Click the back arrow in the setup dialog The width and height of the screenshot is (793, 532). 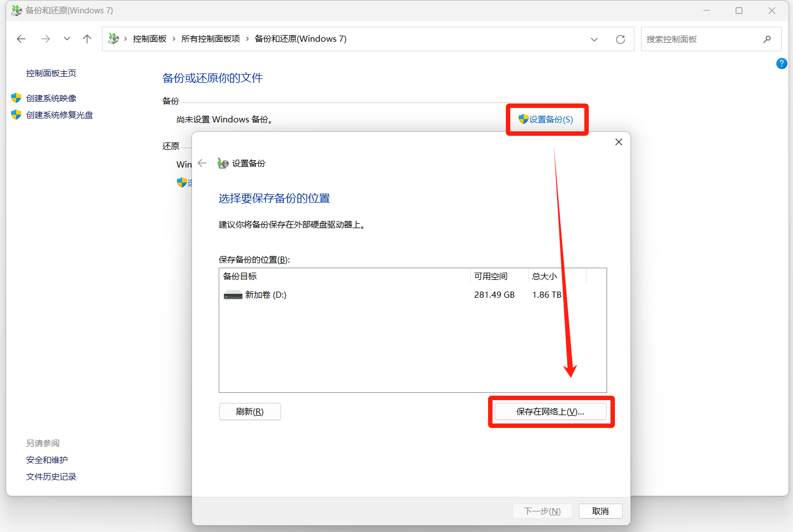pyautogui.click(x=202, y=163)
